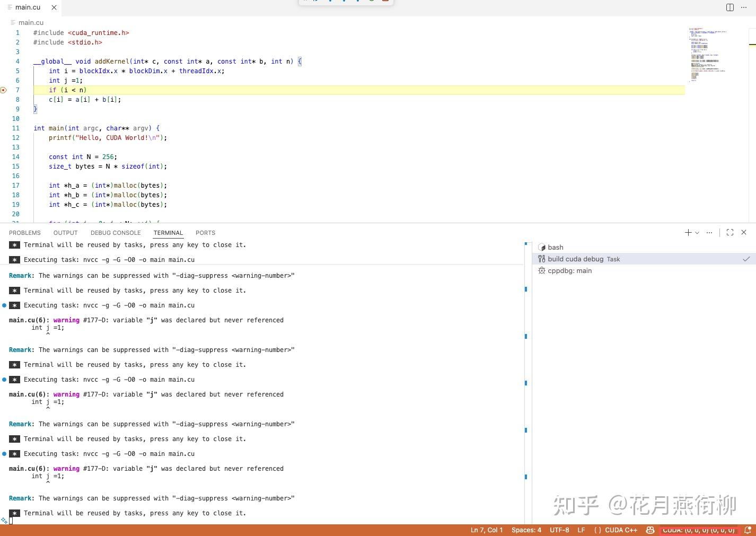Click the c[i] = a[i] + b[i] line
Viewport: 756px width, 536px height.
point(85,100)
